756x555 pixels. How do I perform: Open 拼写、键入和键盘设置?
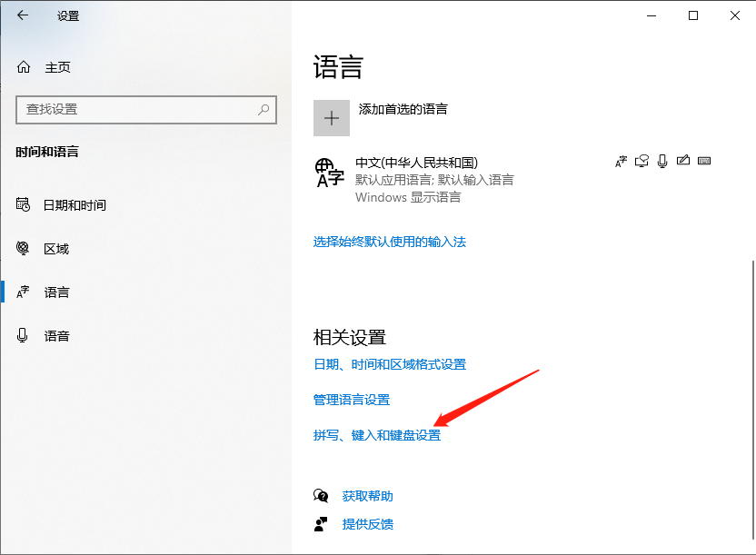click(379, 435)
